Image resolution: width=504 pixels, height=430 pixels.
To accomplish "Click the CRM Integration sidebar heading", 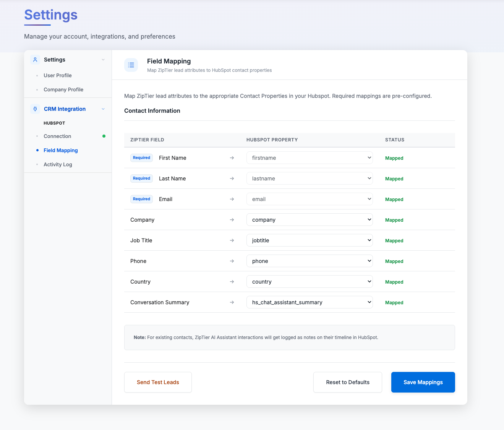I will pos(65,109).
